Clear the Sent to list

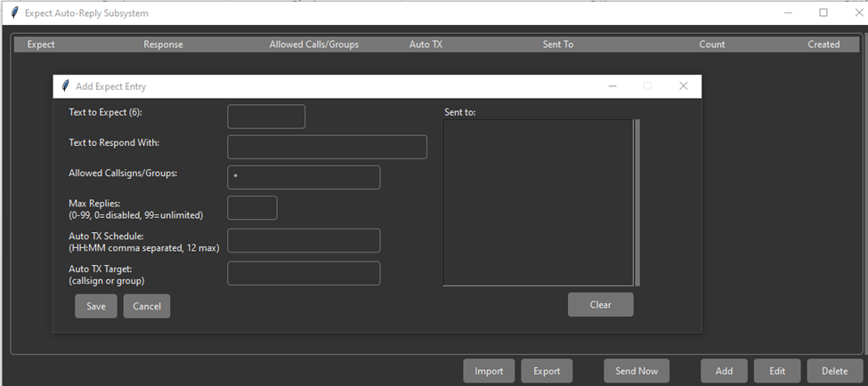click(600, 305)
